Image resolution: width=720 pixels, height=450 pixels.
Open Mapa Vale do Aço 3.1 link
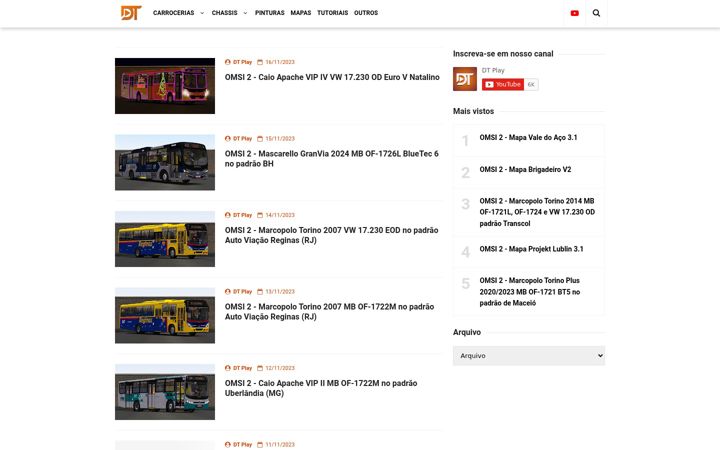tap(528, 137)
